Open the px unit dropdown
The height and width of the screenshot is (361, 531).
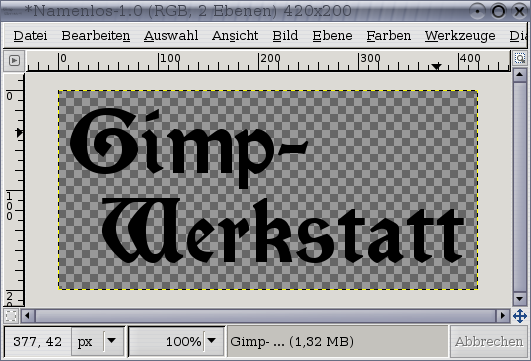click(98, 341)
